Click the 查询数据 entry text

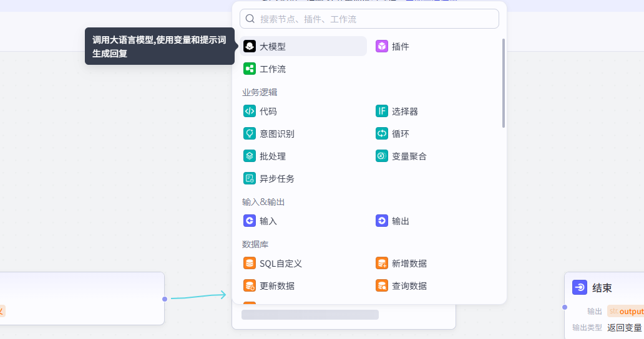pos(409,286)
